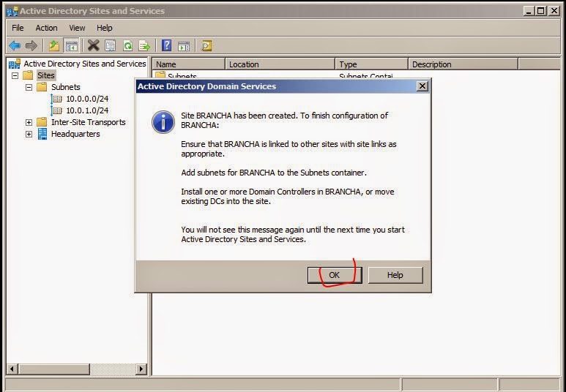566x392 pixels.
Task: Minimize the Active Directory Sites and Services window
Action: tap(529, 11)
